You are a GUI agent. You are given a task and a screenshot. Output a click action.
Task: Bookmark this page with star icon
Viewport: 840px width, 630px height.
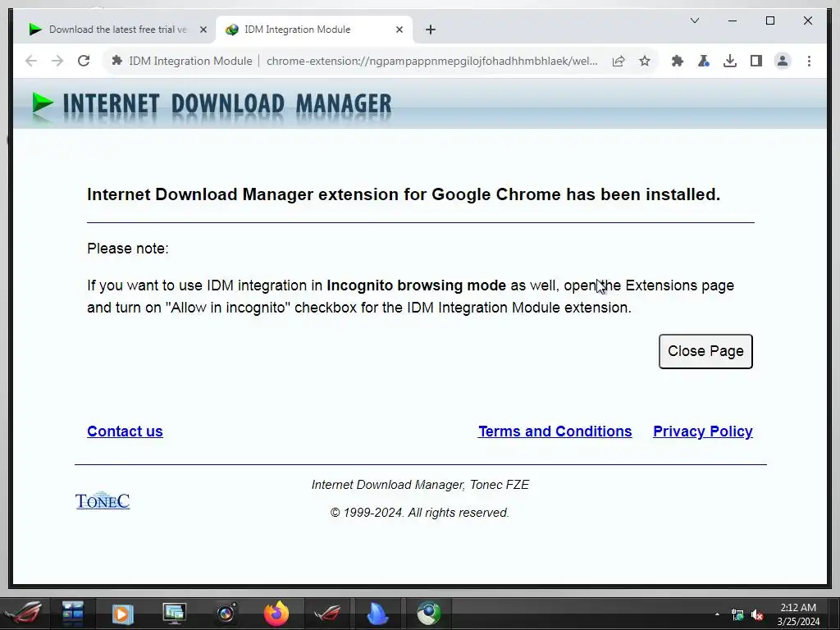[x=645, y=61]
